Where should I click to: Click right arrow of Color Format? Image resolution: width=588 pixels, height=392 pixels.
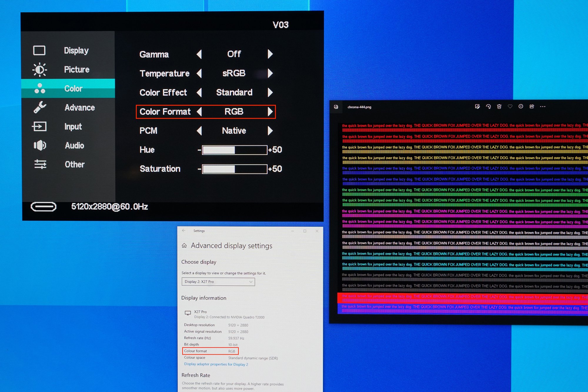[270, 112]
